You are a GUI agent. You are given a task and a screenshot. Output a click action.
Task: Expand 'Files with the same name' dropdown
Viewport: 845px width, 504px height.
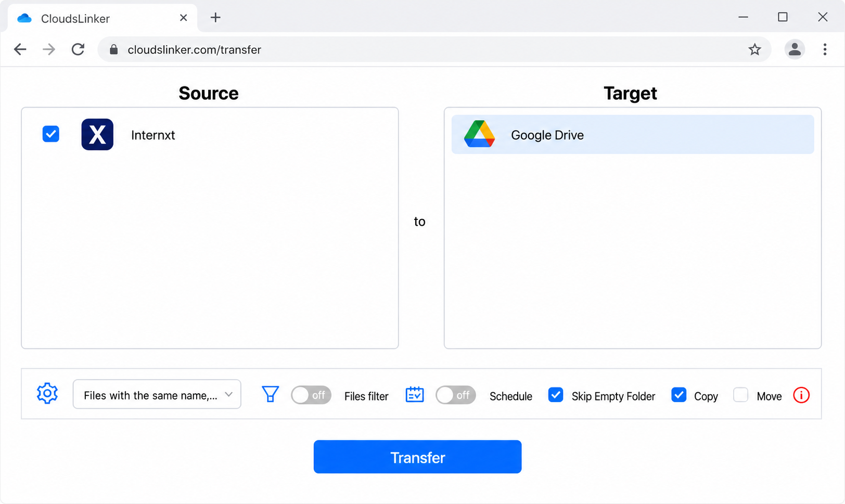(x=157, y=394)
